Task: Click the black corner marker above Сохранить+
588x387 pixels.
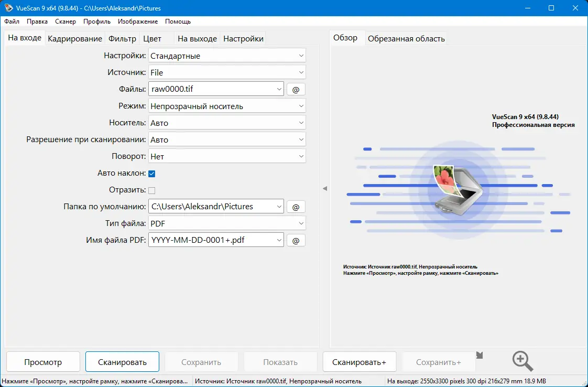Action: pos(478,354)
